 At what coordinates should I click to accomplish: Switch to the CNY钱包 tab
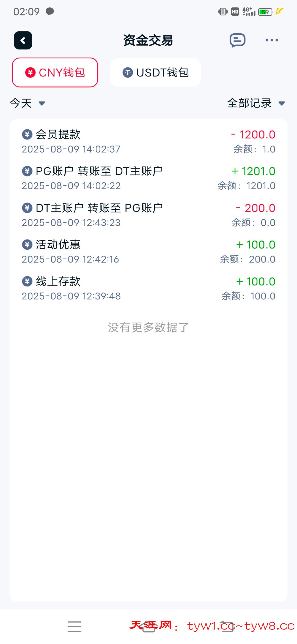(x=55, y=73)
